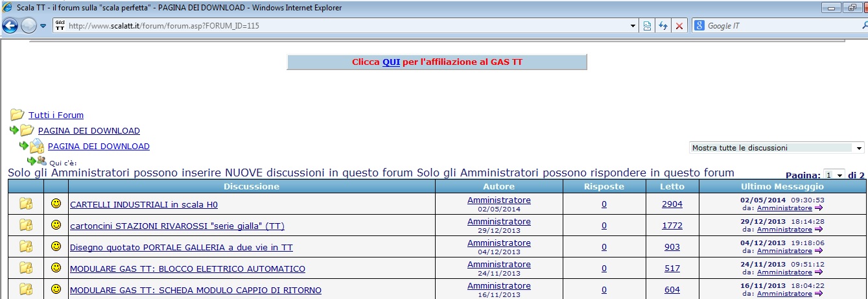Click the Qui c'è: label

[63, 163]
